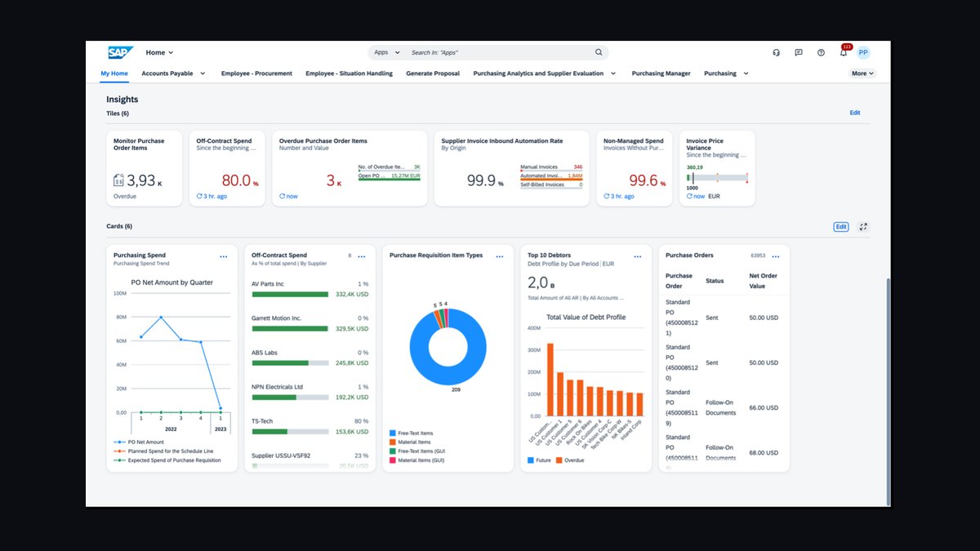
Task: Expand Purchasing Analytics and Supplier Evaluation chevron
Action: (612, 73)
